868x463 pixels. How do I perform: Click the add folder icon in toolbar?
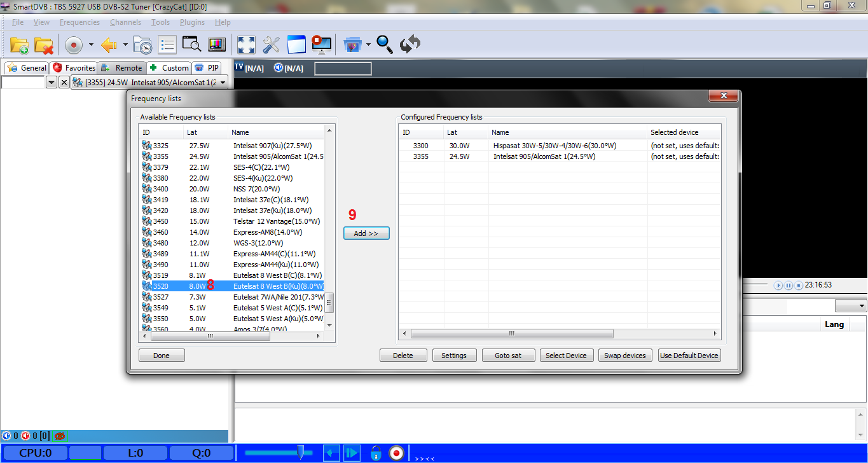click(x=20, y=45)
